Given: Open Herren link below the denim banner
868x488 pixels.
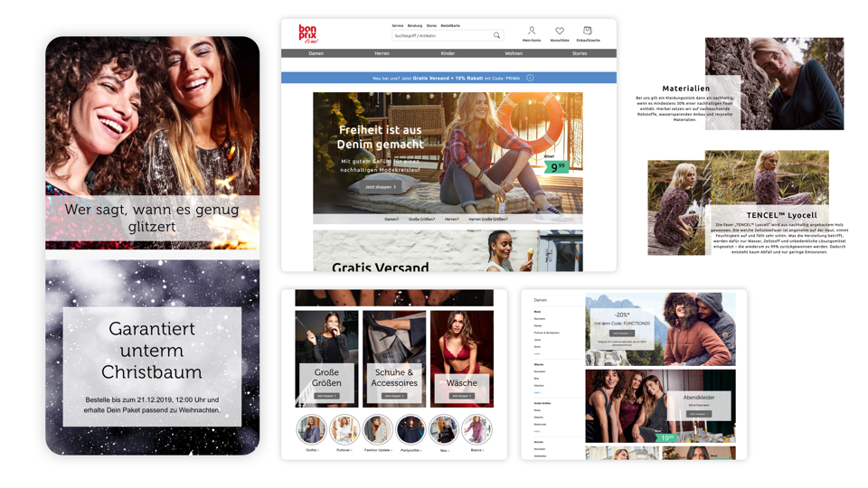Looking at the screenshot, I should point(452,219).
